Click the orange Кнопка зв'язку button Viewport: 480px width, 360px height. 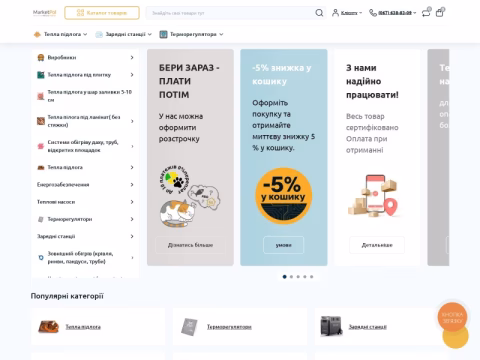tap(452, 317)
